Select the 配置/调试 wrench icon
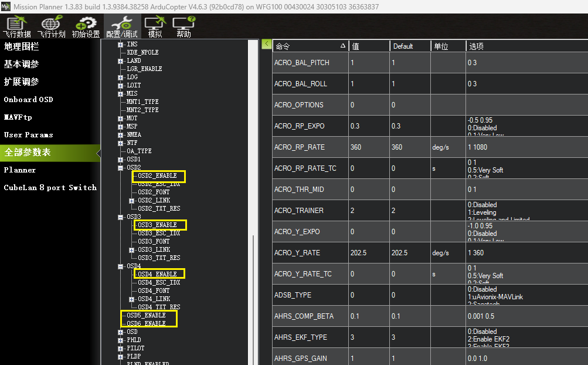The width and height of the screenshot is (588, 365). 121,27
